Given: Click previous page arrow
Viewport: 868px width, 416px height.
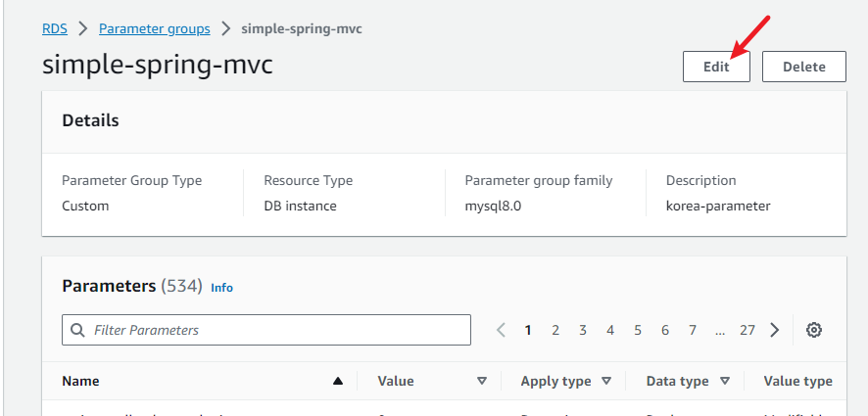Looking at the screenshot, I should 501,330.
